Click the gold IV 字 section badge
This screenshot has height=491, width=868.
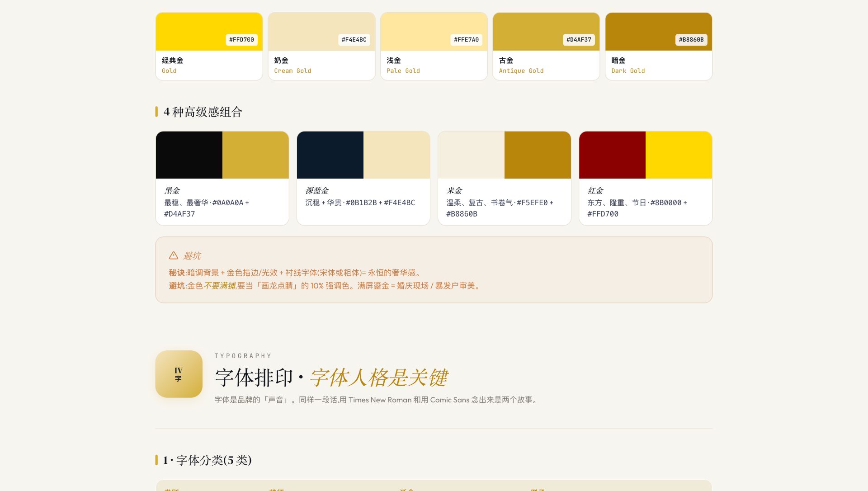click(179, 374)
